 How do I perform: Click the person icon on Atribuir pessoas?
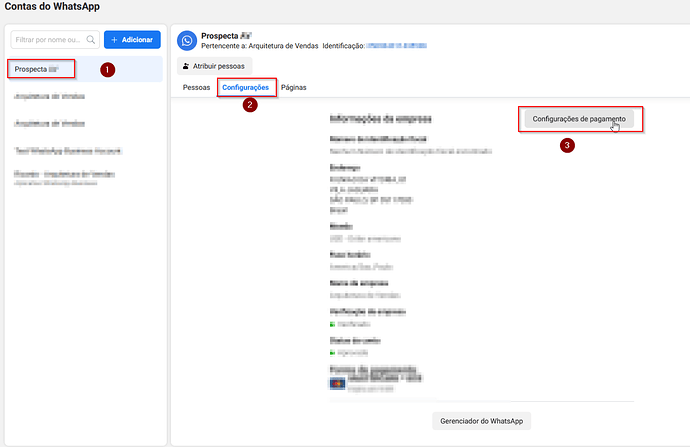click(x=186, y=66)
